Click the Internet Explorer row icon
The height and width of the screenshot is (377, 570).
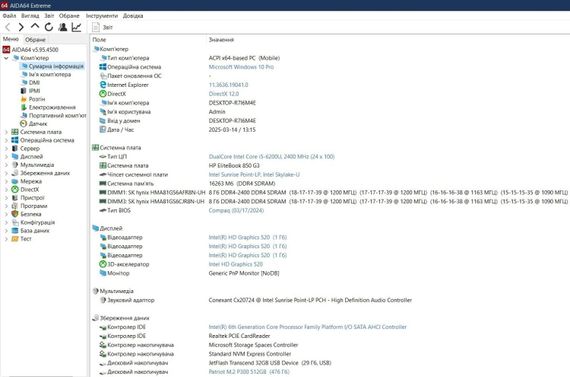(x=103, y=85)
